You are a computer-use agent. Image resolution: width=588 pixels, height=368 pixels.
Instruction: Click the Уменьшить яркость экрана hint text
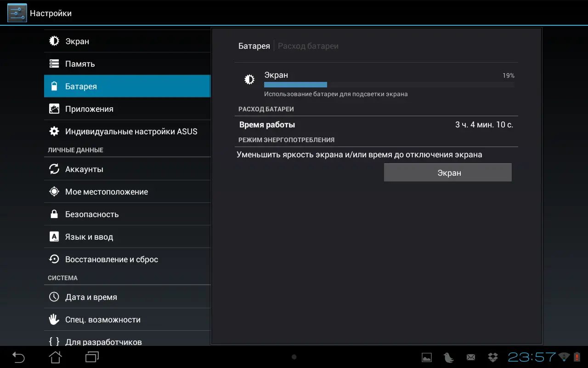point(359,155)
